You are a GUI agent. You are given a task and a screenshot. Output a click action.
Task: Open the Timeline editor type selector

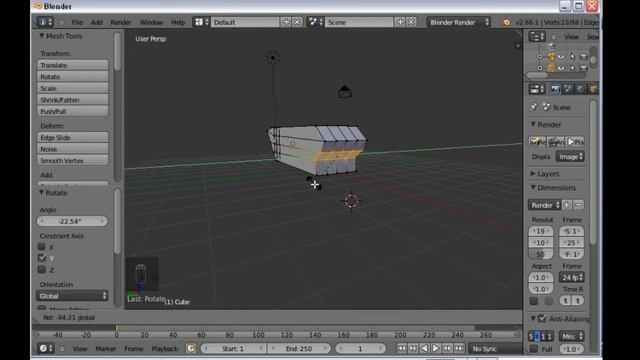pyautogui.click(x=45, y=349)
